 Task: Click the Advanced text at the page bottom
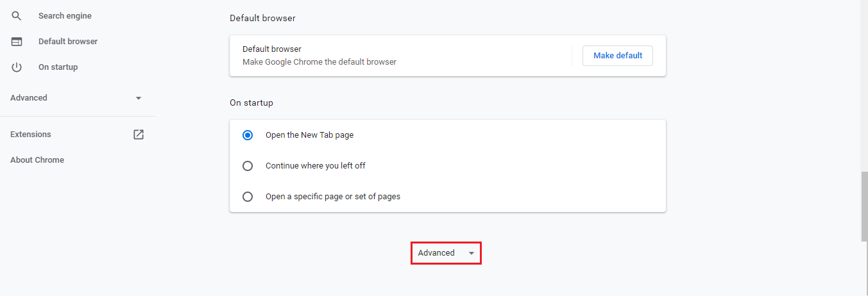[436, 253]
